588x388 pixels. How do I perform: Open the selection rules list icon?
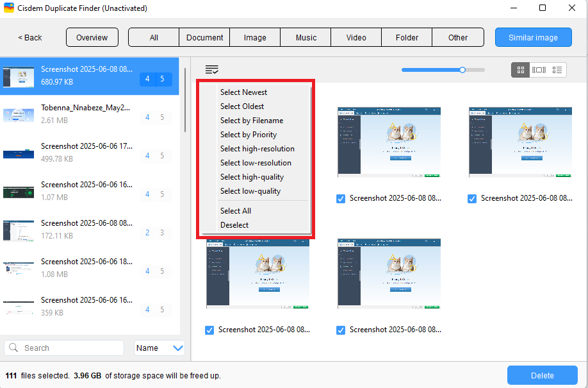[211, 69]
